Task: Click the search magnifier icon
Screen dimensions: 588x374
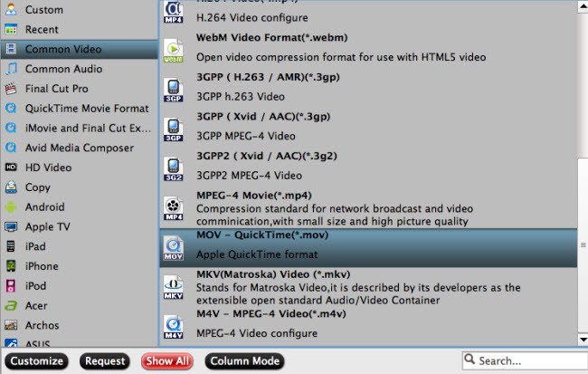Action: pos(469,360)
